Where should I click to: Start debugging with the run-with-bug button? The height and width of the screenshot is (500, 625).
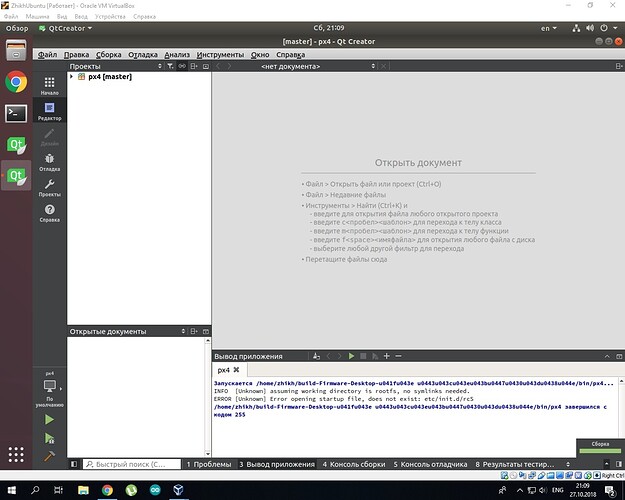pyautogui.click(x=49, y=438)
